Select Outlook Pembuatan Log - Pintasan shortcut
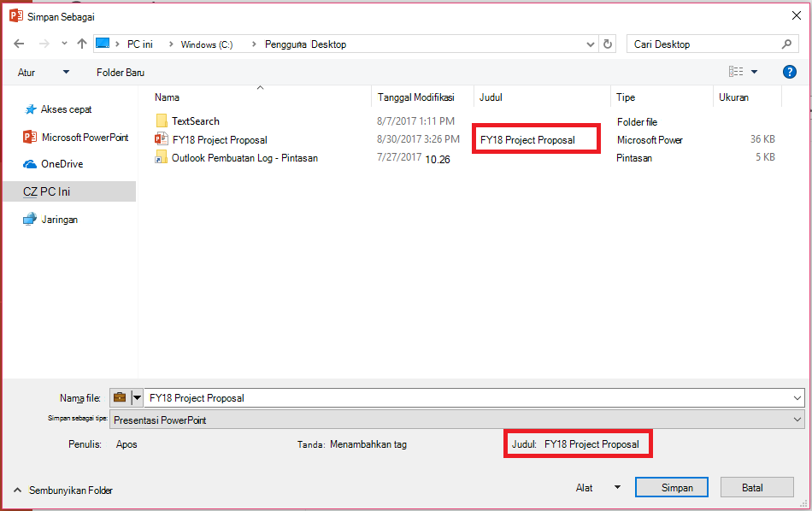 click(x=244, y=158)
